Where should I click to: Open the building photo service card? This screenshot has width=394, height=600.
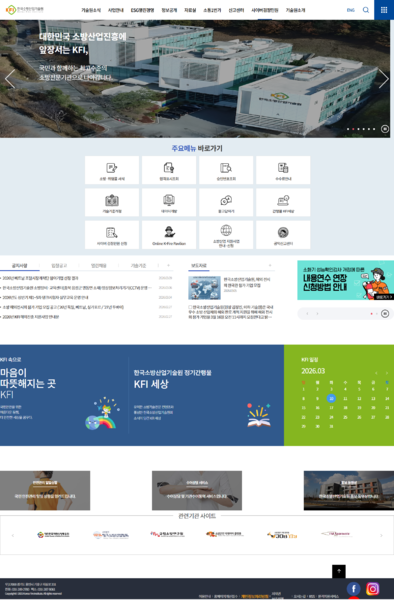(349, 491)
